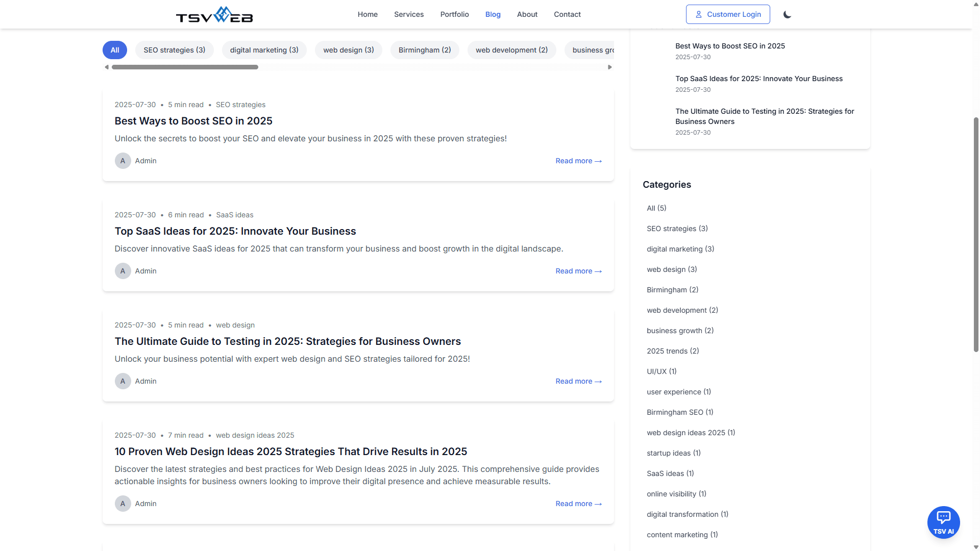
Task: Filter posts by SEO strategies chip
Action: click(174, 50)
